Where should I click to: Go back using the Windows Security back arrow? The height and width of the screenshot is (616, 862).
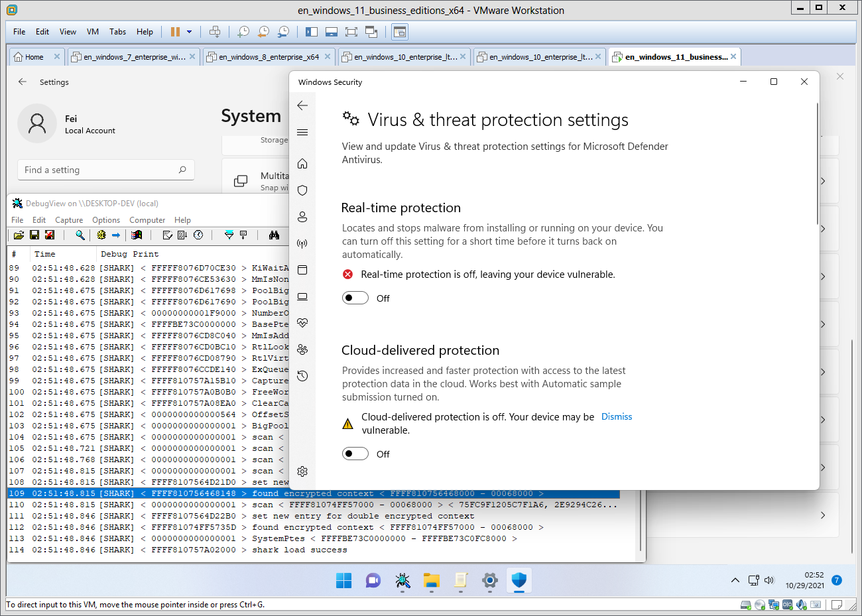point(302,105)
